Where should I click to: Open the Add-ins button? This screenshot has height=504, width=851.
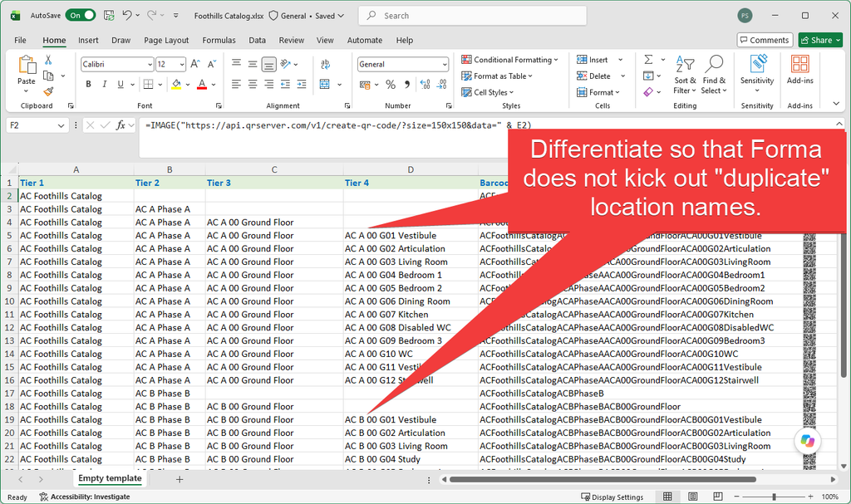[800, 70]
